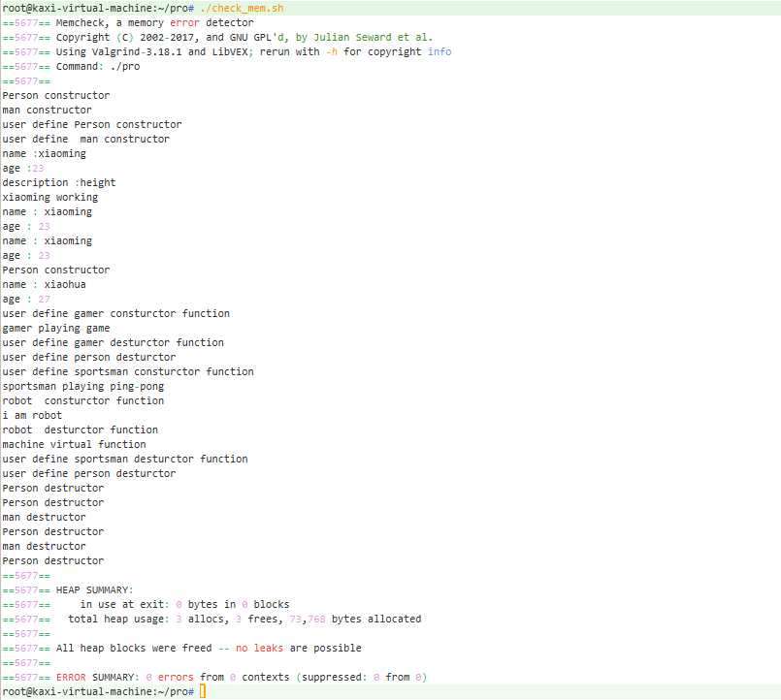Click a ==5677== process ID marker
This screenshot has width=781, height=700.
(24, 22)
